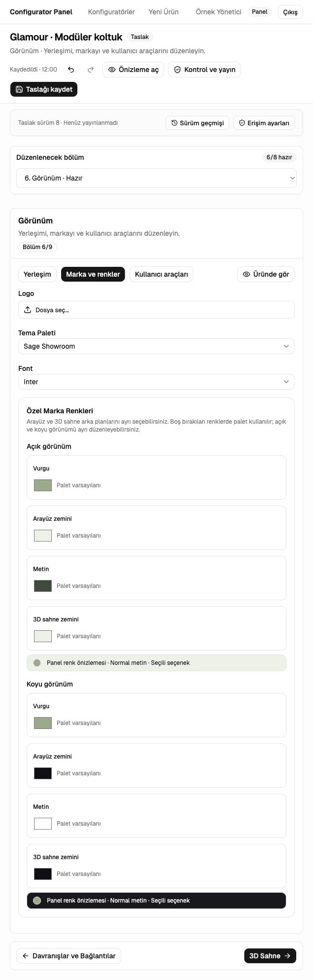Click the shield icon in Kontrol ve yayın

[177, 70]
